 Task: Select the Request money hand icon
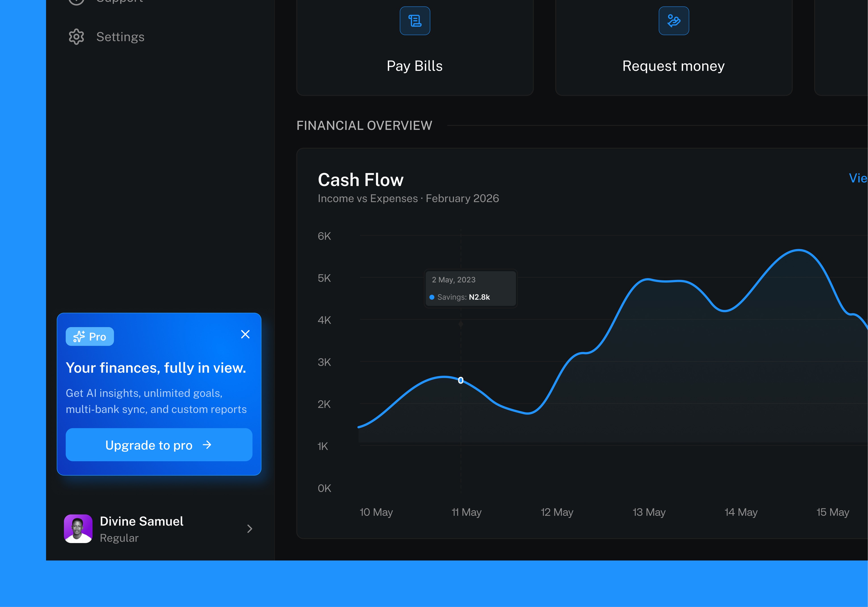click(673, 21)
